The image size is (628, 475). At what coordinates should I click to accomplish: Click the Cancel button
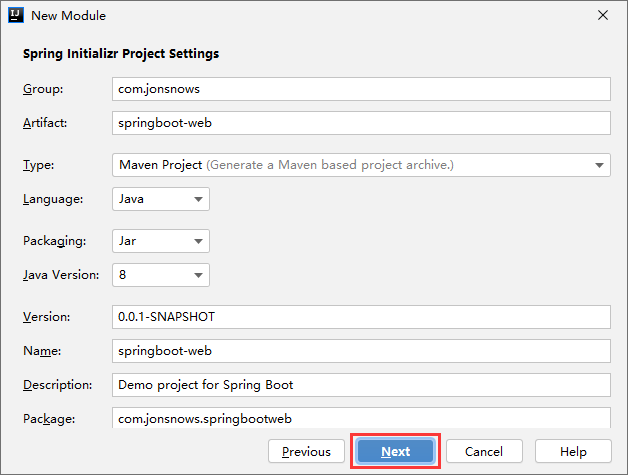(x=483, y=452)
